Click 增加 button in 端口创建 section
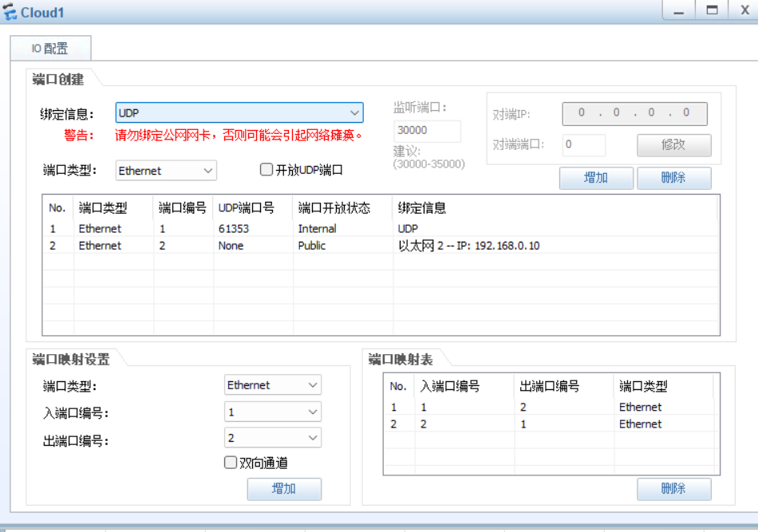This screenshot has width=758, height=532. (x=596, y=178)
